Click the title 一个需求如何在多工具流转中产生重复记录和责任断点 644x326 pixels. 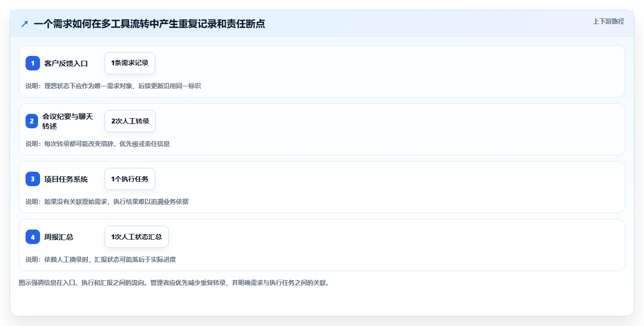click(149, 24)
